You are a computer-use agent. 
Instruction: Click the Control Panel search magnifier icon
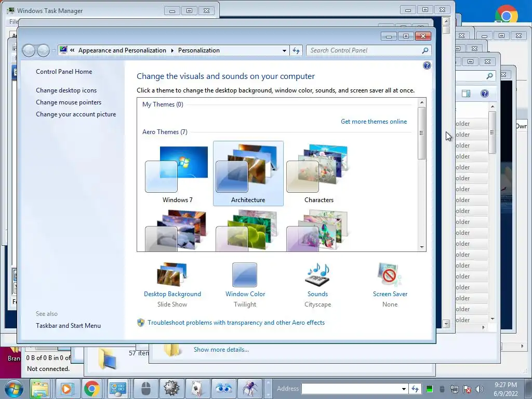(x=425, y=50)
